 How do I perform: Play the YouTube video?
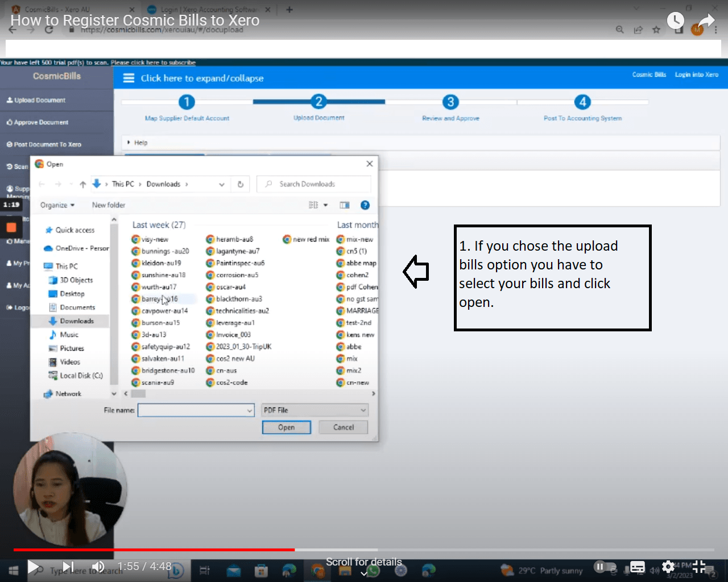click(34, 567)
